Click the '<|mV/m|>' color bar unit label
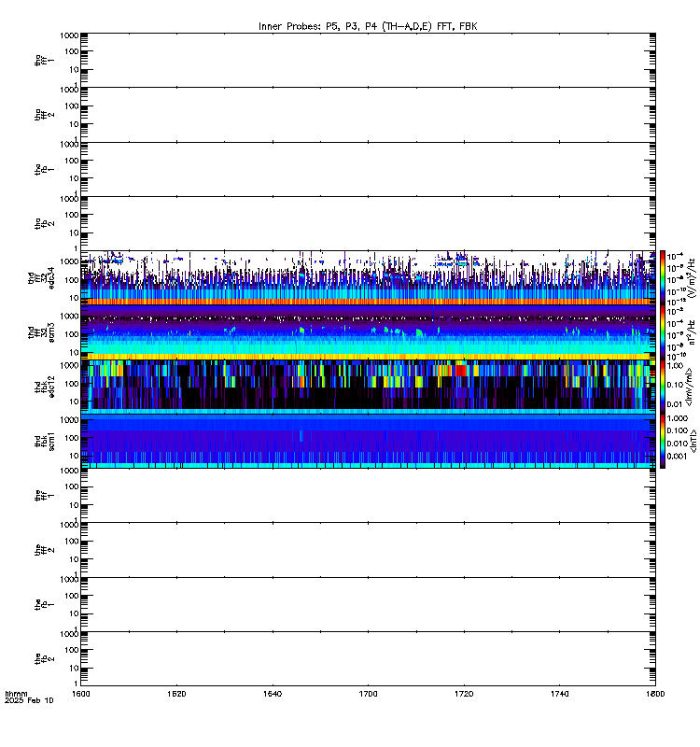The height and width of the screenshot is (747, 700). click(689, 387)
